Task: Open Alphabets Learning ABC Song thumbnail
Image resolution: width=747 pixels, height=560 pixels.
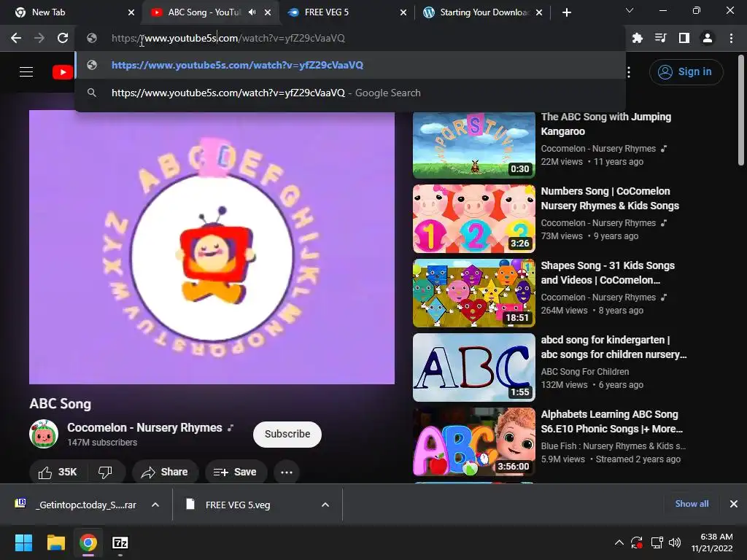Action: coord(474,441)
